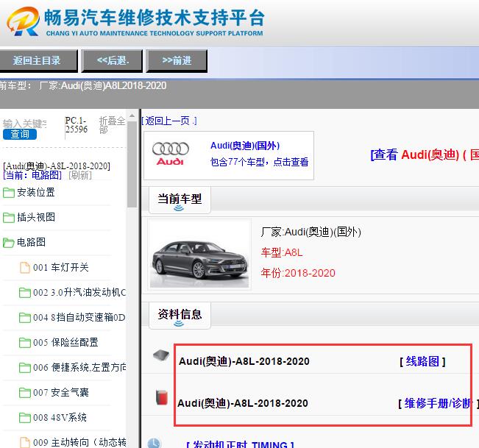The image size is (479, 448).
Task: Click the folder icon for 006 便捷系统
Action: [25, 368]
